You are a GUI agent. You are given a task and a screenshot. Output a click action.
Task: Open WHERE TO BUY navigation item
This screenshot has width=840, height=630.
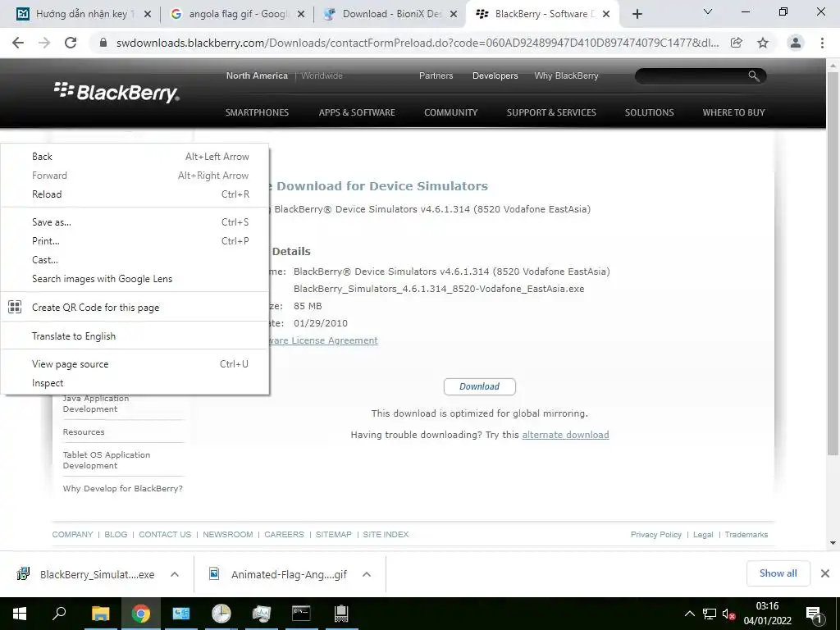[x=733, y=112]
